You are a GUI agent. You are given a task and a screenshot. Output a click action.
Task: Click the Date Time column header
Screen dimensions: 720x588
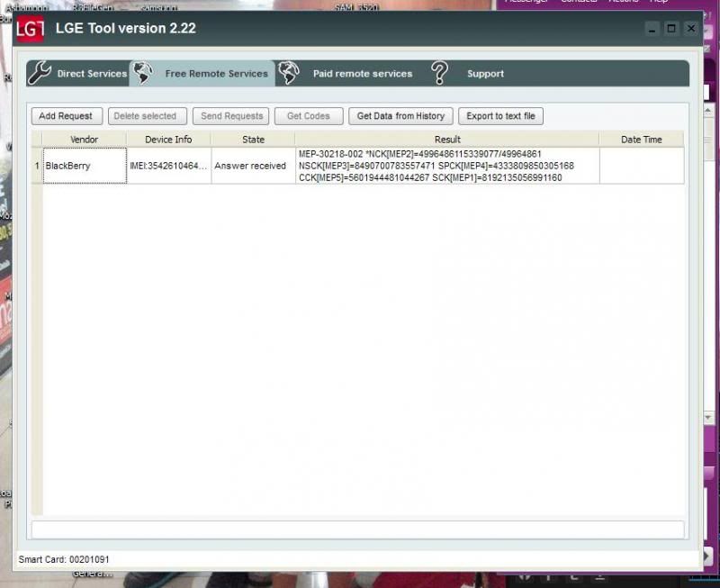point(642,140)
